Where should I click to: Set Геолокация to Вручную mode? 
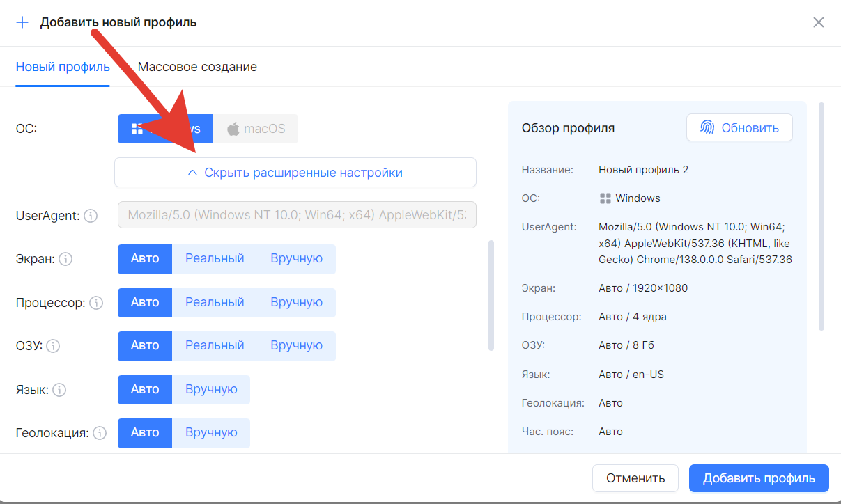coord(211,433)
